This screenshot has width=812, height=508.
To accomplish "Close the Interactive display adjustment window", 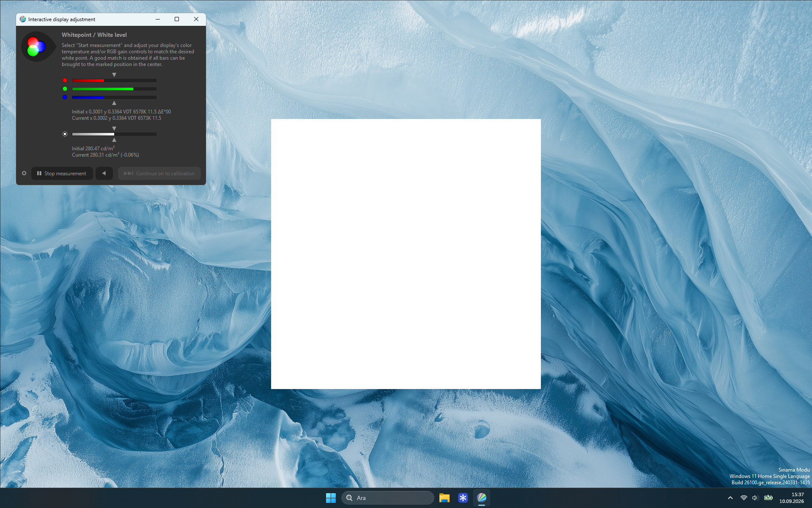I will (196, 19).
